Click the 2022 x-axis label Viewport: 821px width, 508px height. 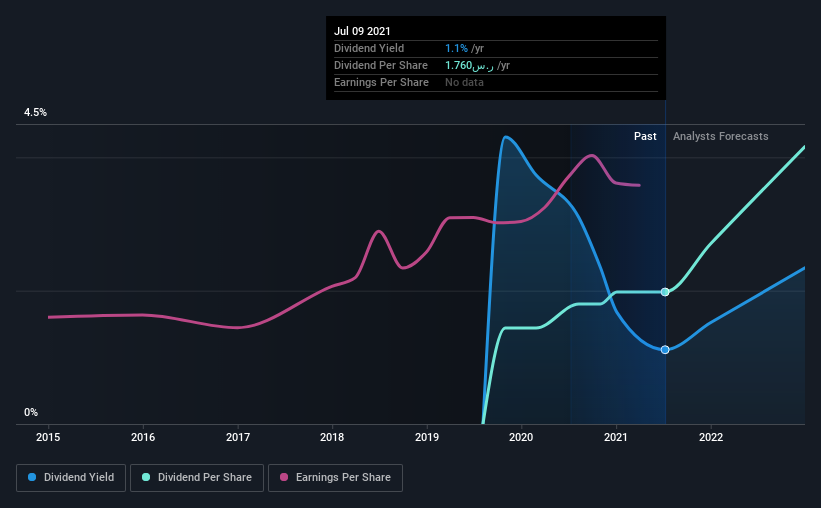click(711, 437)
